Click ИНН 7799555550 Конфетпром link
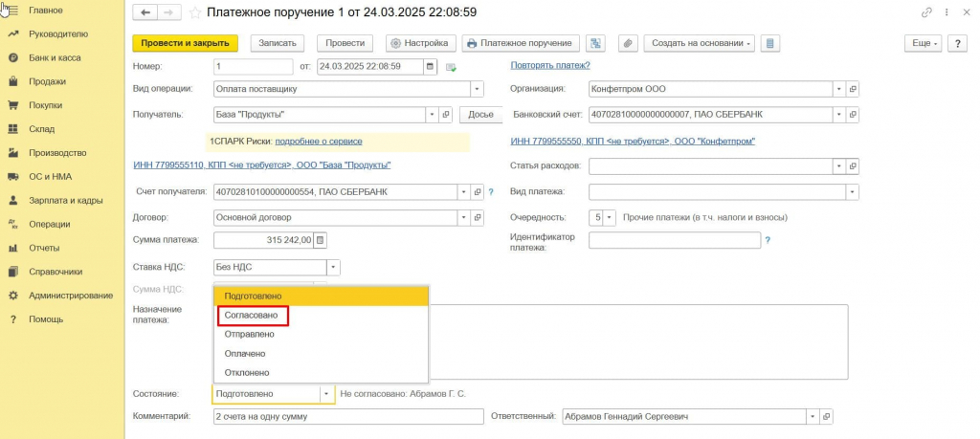The height and width of the screenshot is (439, 980). coord(633,142)
